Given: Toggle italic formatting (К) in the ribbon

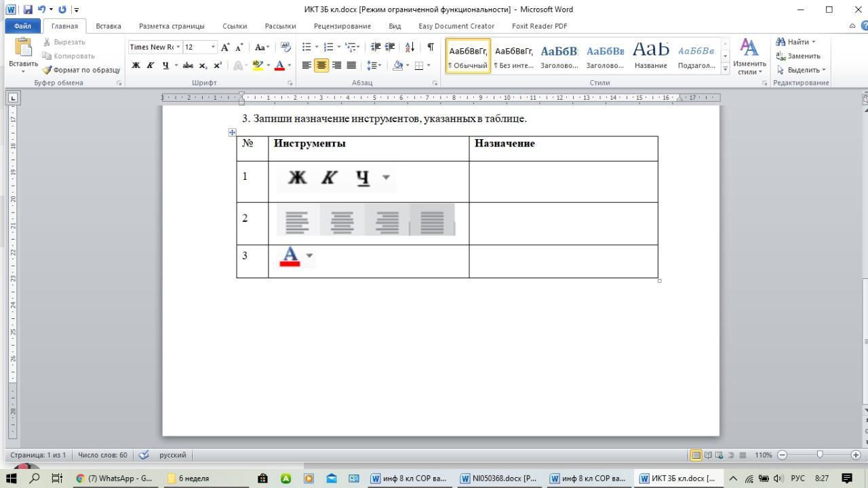Looking at the screenshot, I should pos(150,66).
